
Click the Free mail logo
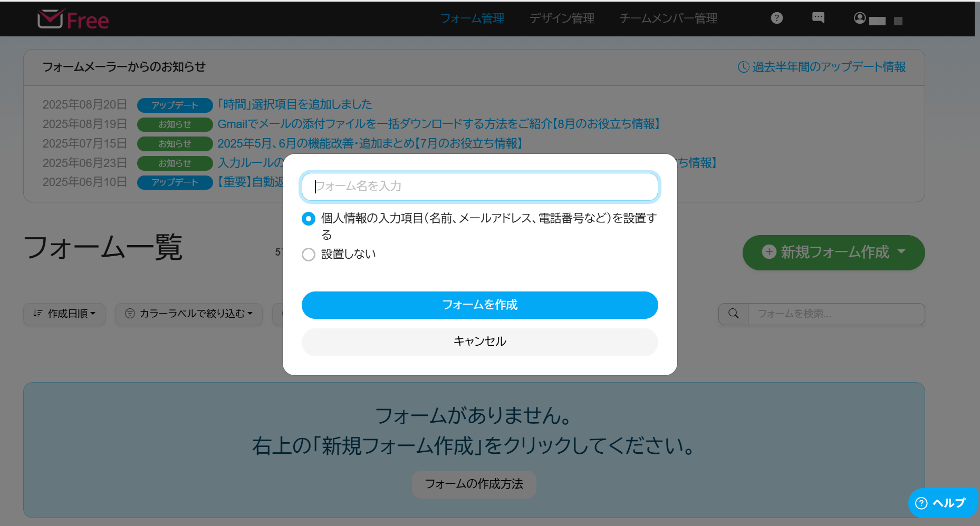(73, 20)
